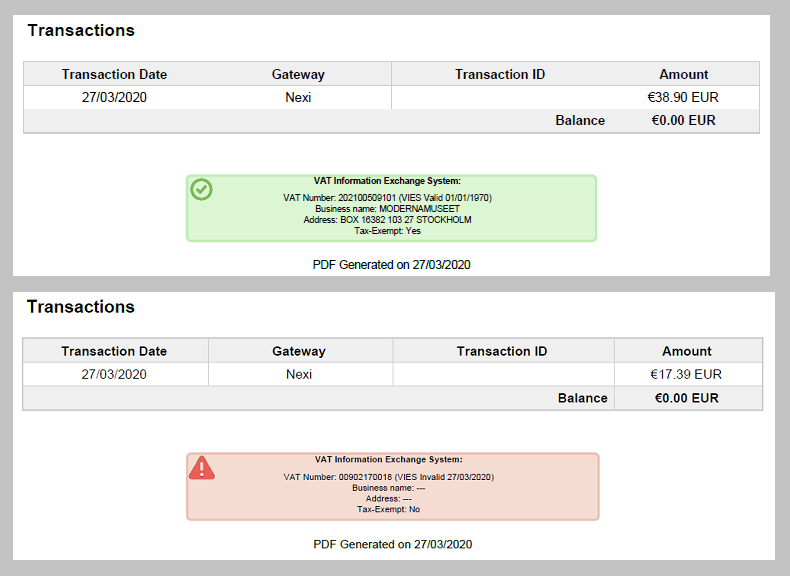Select the €17.39 EUR amount cell
This screenshot has width=790, height=576.
point(686,374)
